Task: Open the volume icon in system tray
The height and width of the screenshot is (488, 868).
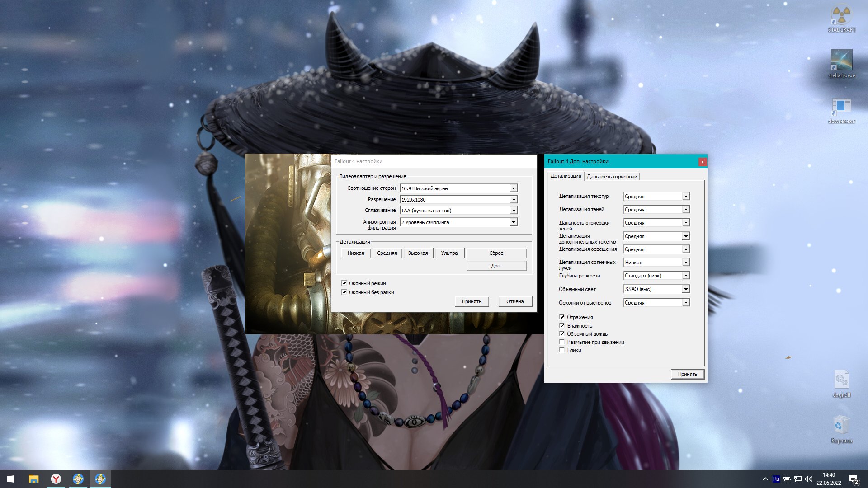Action: tap(808, 479)
